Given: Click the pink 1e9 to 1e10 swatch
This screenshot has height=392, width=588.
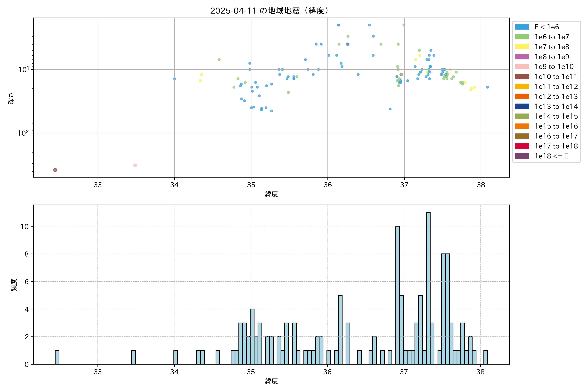Looking at the screenshot, I should [x=522, y=66].
